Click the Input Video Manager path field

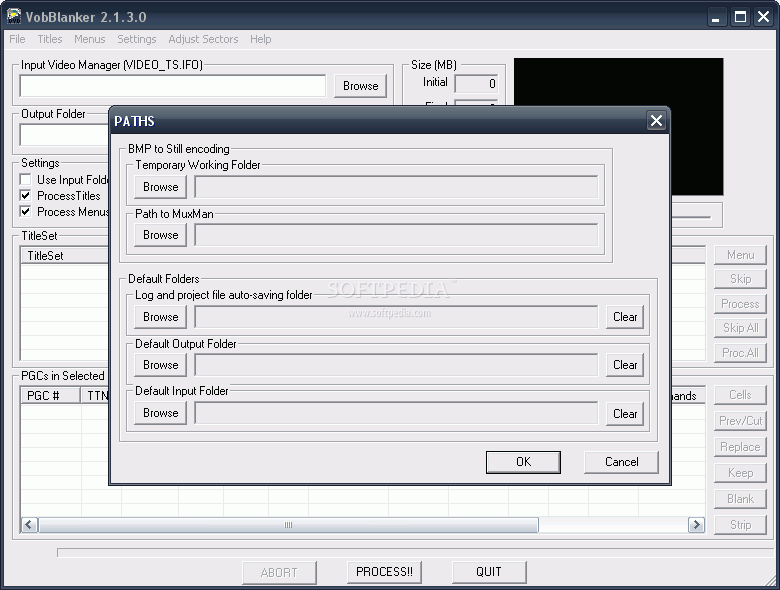(173, 86)
